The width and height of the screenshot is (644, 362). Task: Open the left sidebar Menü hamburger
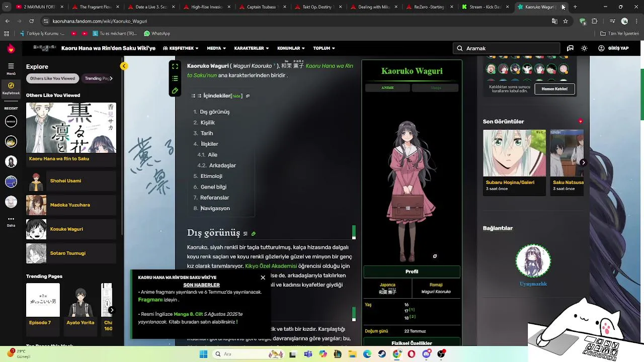point(11,69)
